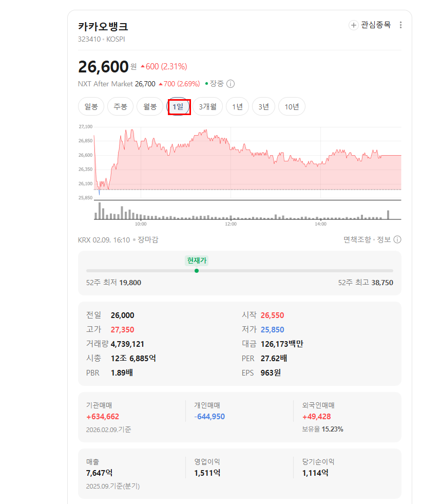The image size is (441, 504).
Task: Click the 외국인매매 value +49,428
Action: pos(316,417)
